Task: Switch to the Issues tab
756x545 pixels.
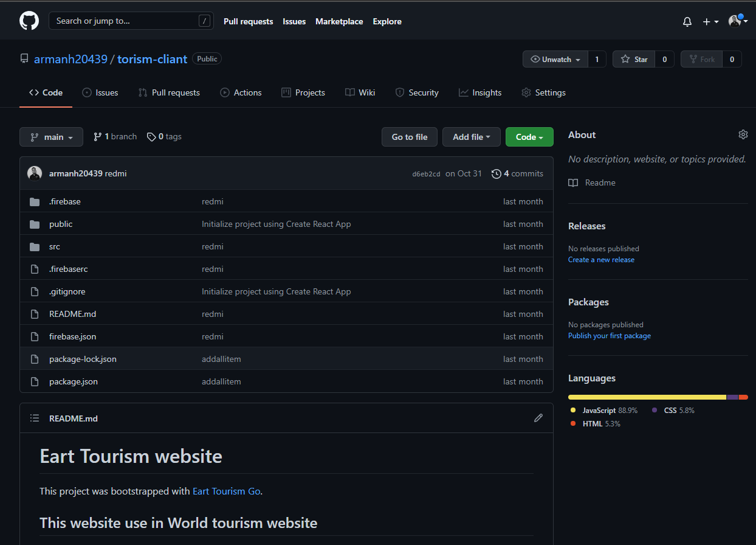Action: [100, 92]
